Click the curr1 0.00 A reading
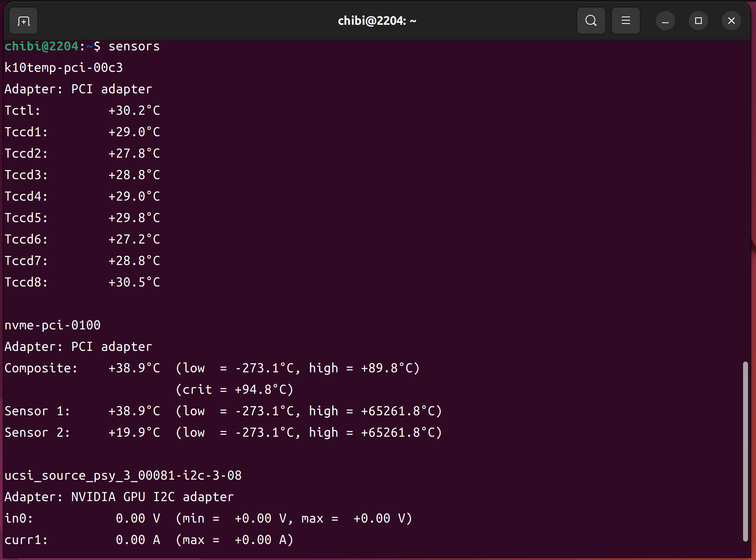756x560 pixels. click(x=138, y=540)
